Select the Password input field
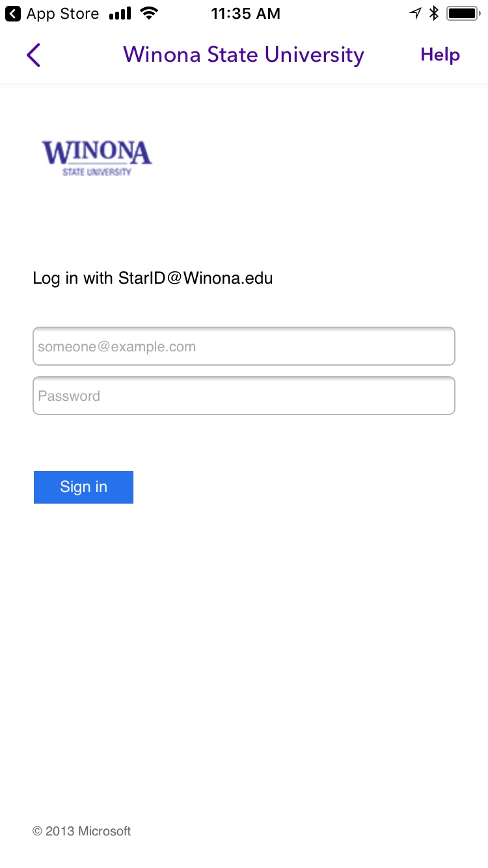Image resolution: width=488 pixels, height=868 pixels. (x=244, y=396)
